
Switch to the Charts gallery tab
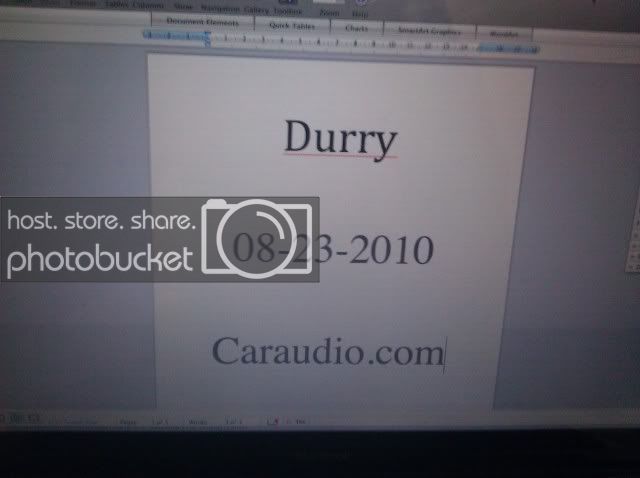[x=356, y=28]
